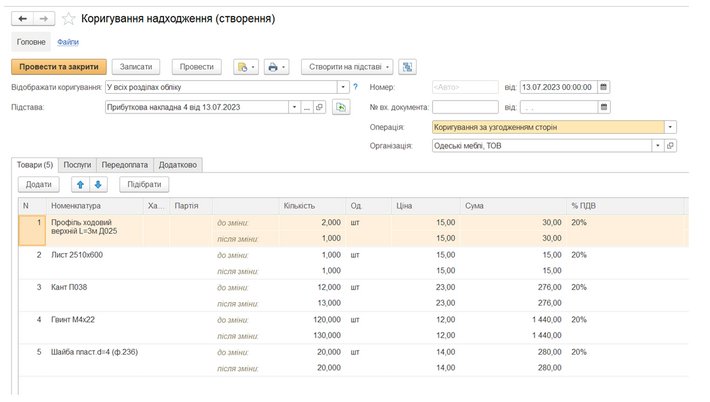The height and width of the screenshot is (402, 710).
Task: Expand the Створити на підставі menu
Action: point(347,67)
